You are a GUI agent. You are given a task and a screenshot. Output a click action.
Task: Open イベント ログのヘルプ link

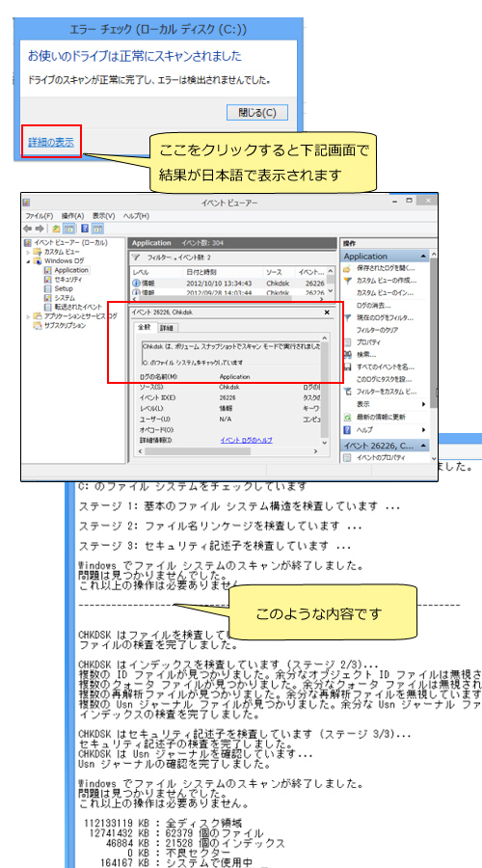[246, 440]
